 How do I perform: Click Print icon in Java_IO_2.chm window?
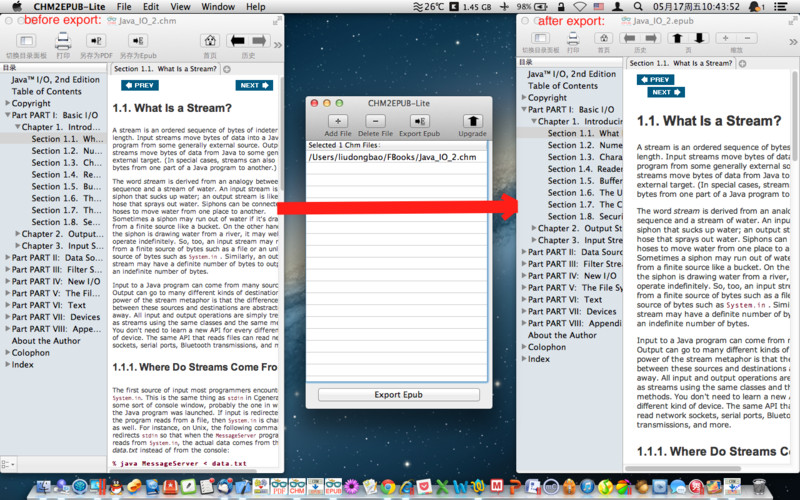[63, 41]
